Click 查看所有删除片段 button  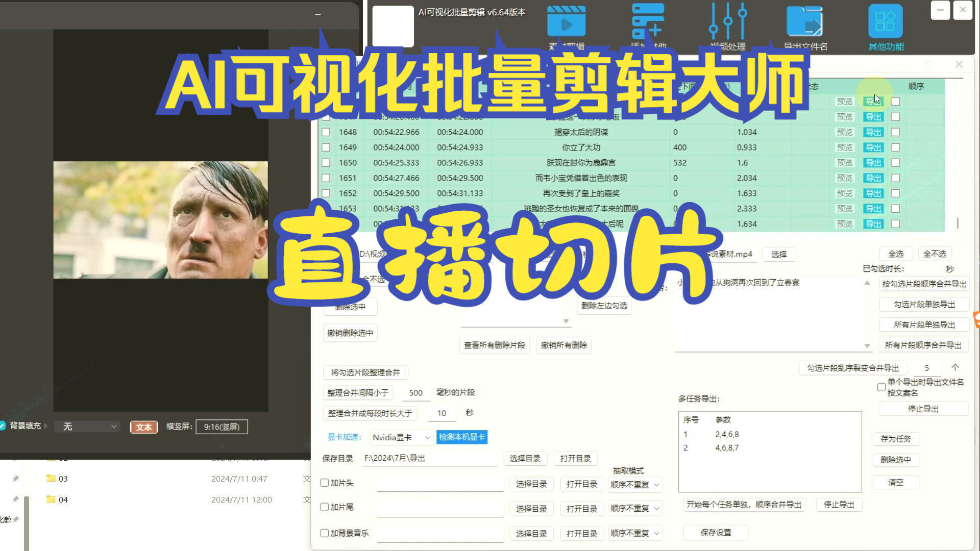pos(494,345)
